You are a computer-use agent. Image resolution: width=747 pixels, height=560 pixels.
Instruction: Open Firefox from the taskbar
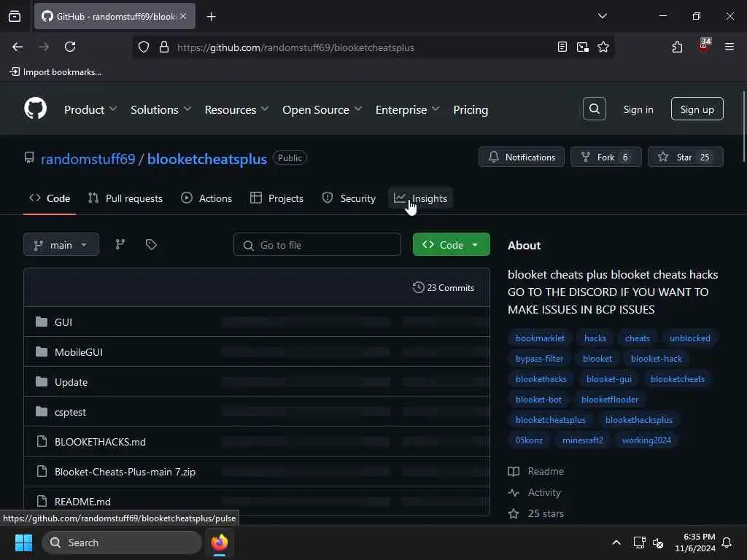(219, 542)
